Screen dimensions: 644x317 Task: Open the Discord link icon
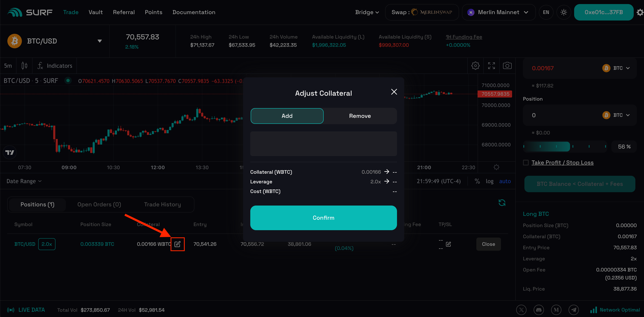pyautogui.click(x=539, y=310)
